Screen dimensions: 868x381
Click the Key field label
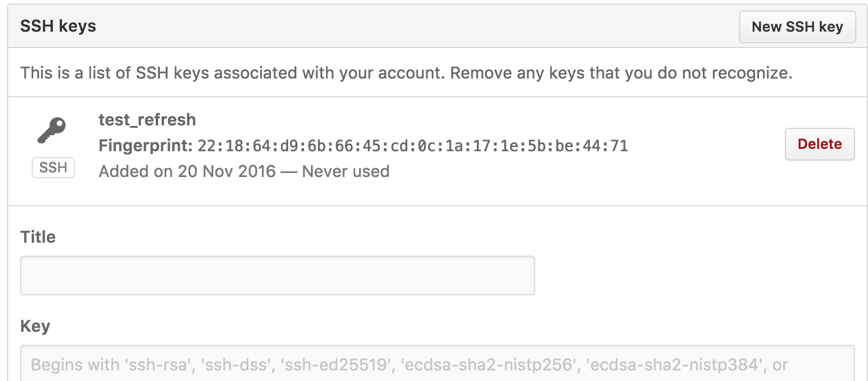(x=35, y=326)
